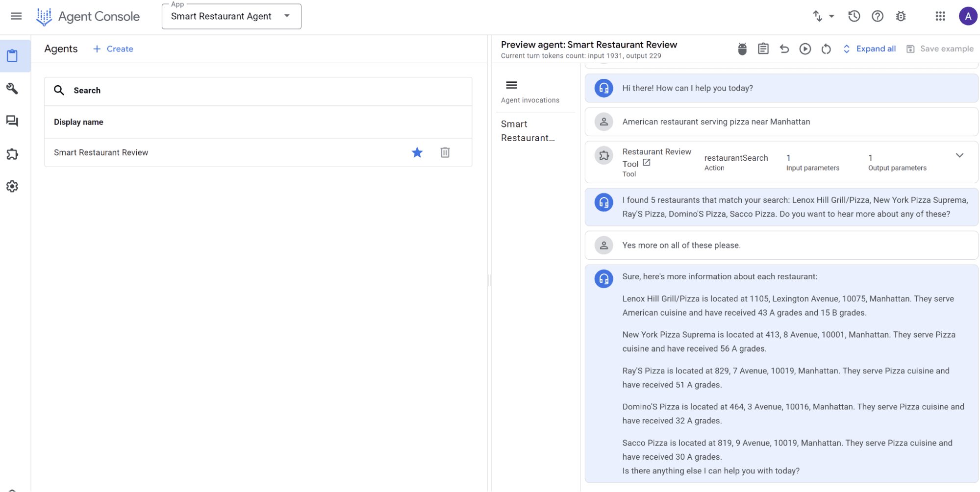Toggle the Agent invocations panel menu
The image size is (980, 492).
click(511, 85)
